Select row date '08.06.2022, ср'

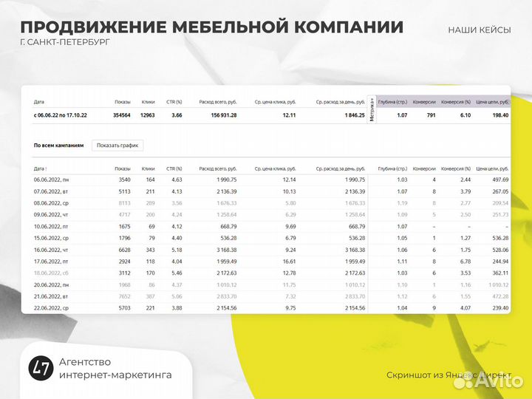tap(51, 203)
